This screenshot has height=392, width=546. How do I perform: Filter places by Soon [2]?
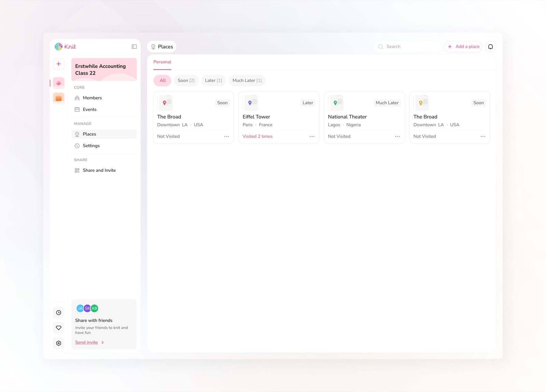point(186,81)
